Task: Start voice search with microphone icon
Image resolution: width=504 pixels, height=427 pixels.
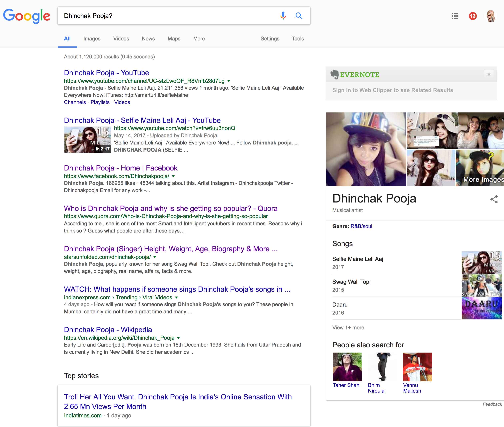Action: click(283, 16)
